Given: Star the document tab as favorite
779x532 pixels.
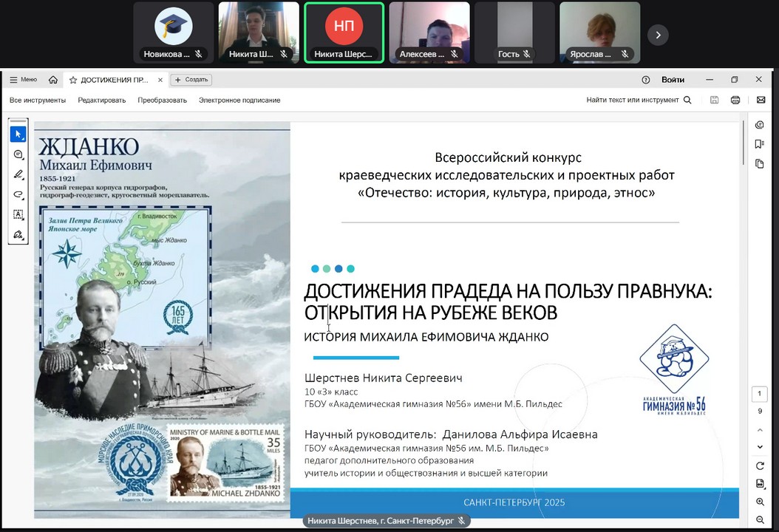Looking at the screenshot, I should (73, 80).
